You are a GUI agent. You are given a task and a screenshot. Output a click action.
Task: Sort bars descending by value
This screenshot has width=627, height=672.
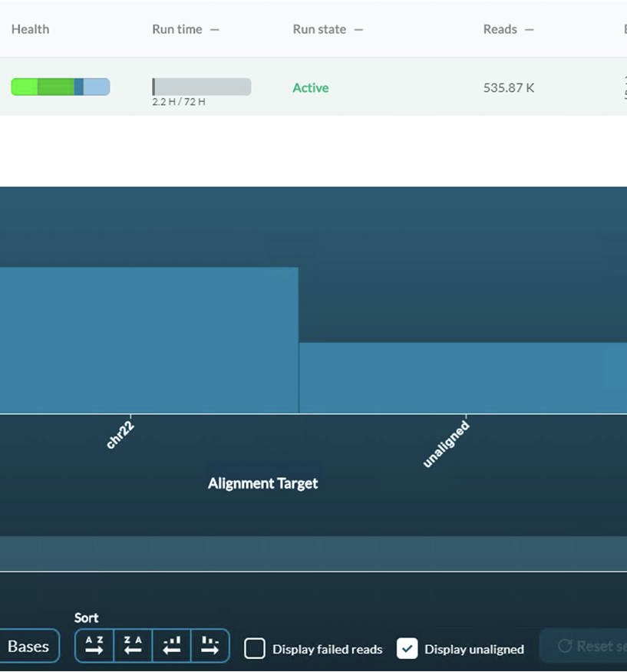pyautogui.click(x=210, y=645)
